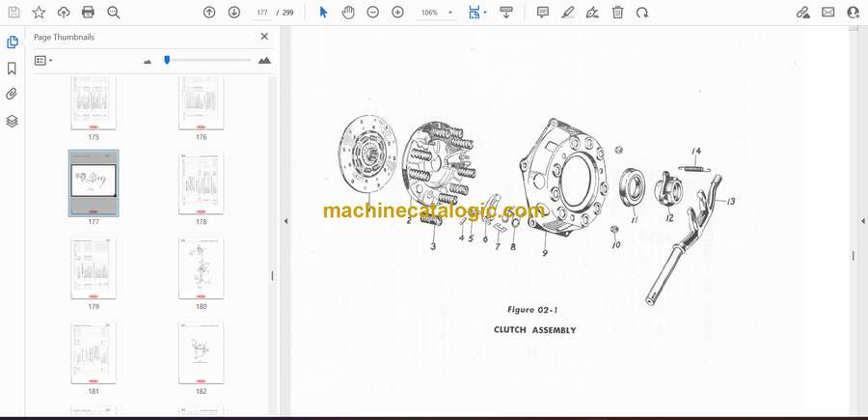868x420 pixels.
Task: Collapse the left navigation pane arrow
Action: [x=285, y=221]
